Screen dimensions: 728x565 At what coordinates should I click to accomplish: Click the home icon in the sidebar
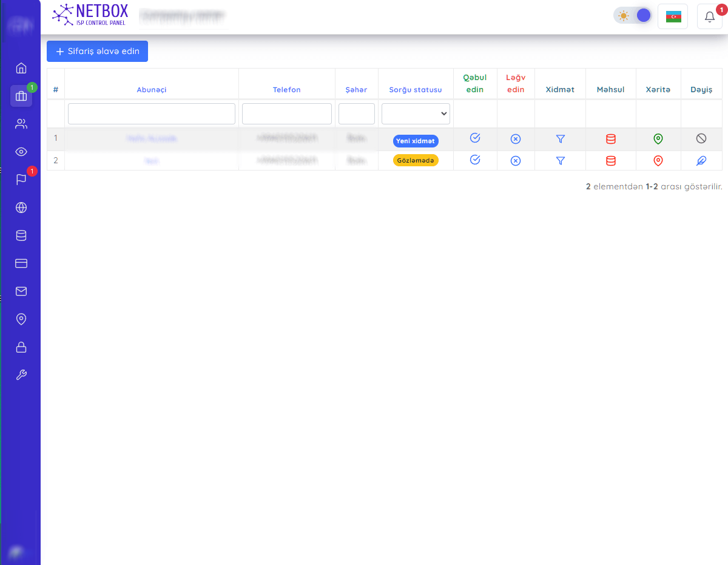[x=21, y=68]
